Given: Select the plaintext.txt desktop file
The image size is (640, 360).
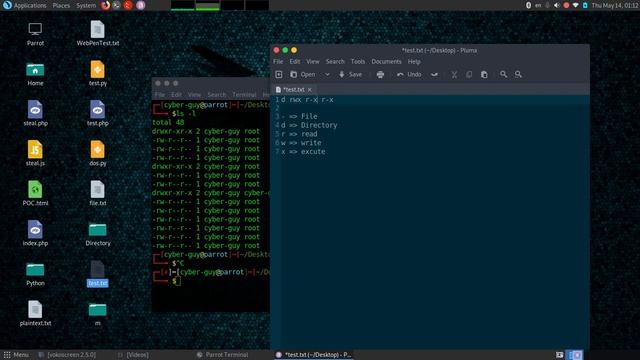Looking at the screenshot, I should click(35, 313).
